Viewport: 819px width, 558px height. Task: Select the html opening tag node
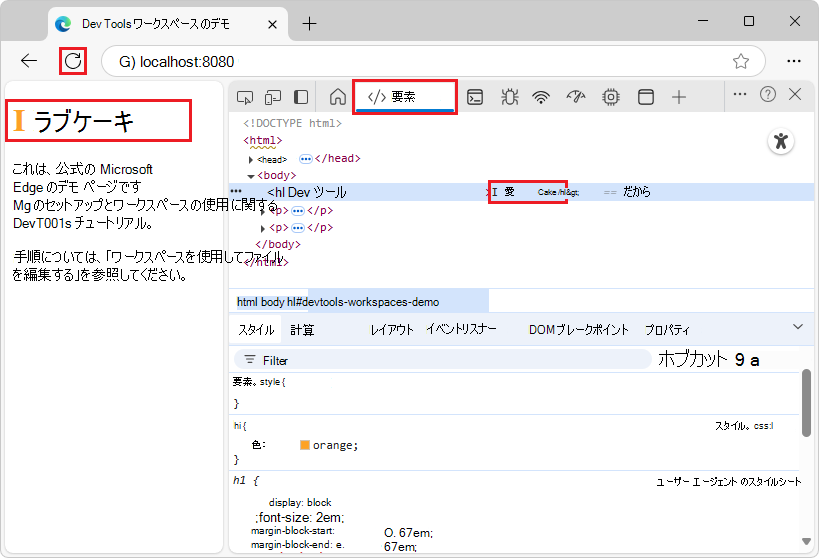click(x=263, y=141)
